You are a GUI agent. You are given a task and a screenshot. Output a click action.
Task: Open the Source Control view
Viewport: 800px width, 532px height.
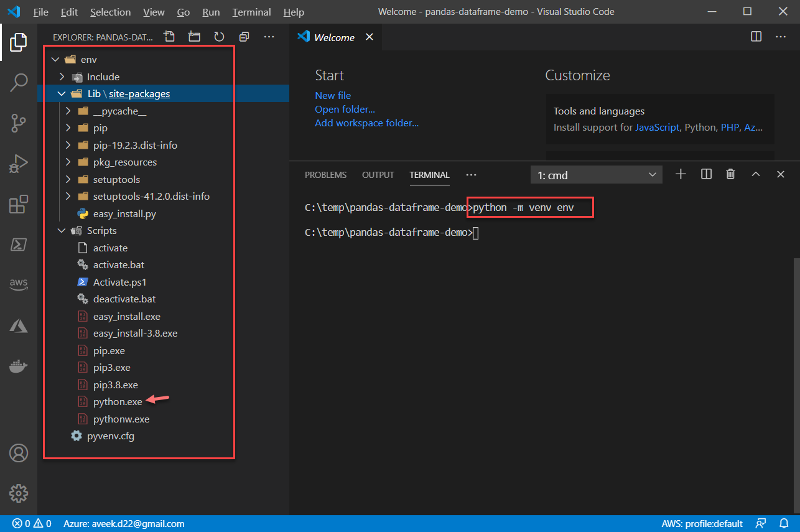19,123
